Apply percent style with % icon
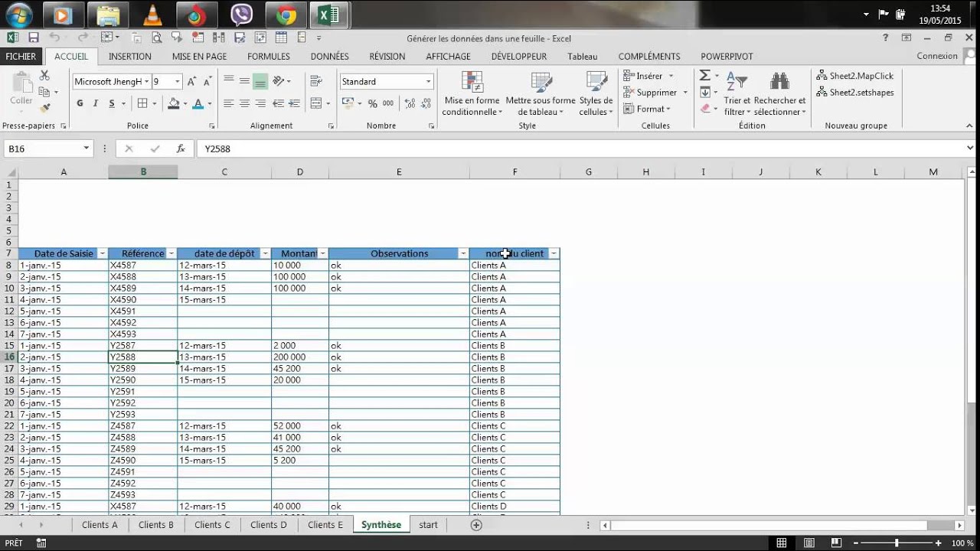Image resolution: width=980 pixels, height=551 pixels. tap(372, 103)
